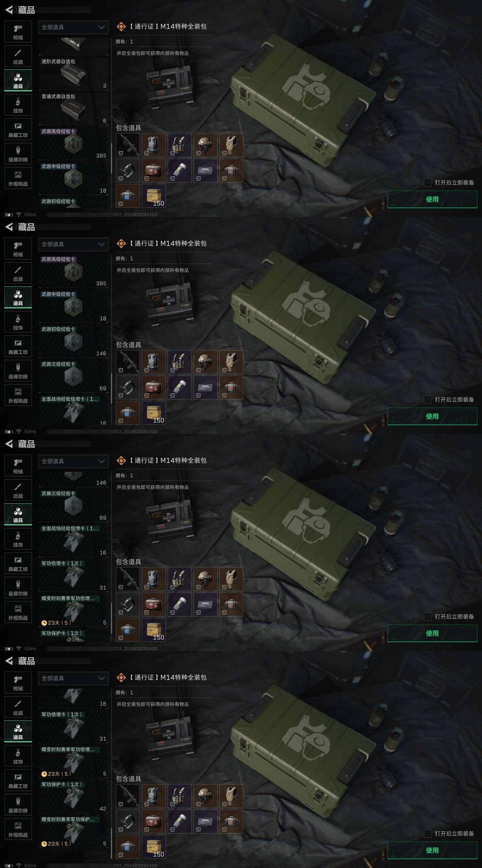Click ammo box 150 item beside 蝶变时刻赛季军功保护 list
The height and width of the screenshot is (868, 482).
click(x=154, y=847)
